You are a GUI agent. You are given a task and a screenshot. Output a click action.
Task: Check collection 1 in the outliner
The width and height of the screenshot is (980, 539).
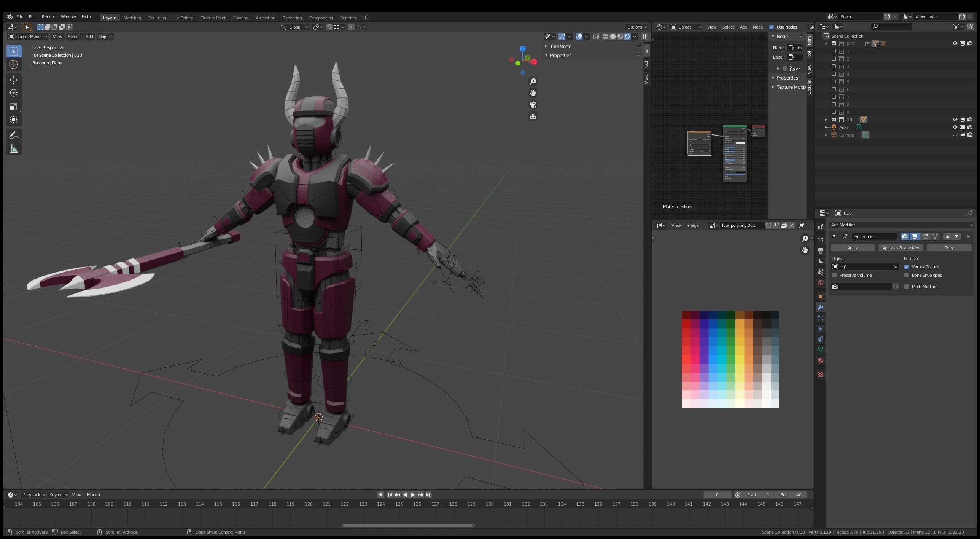834,51
